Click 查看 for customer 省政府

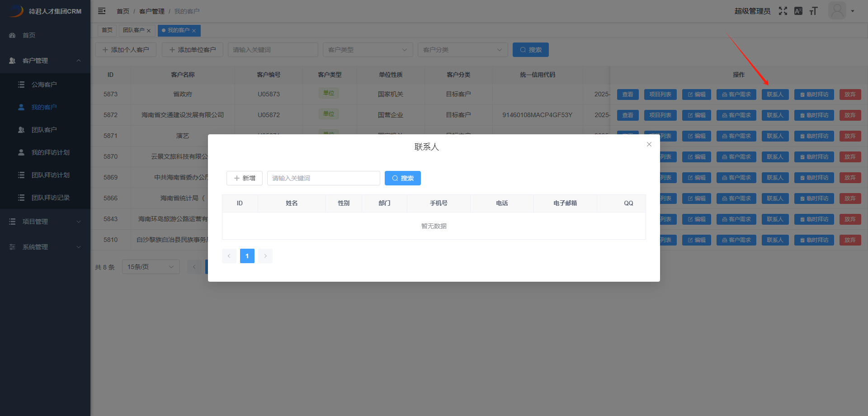coord(628,95)
